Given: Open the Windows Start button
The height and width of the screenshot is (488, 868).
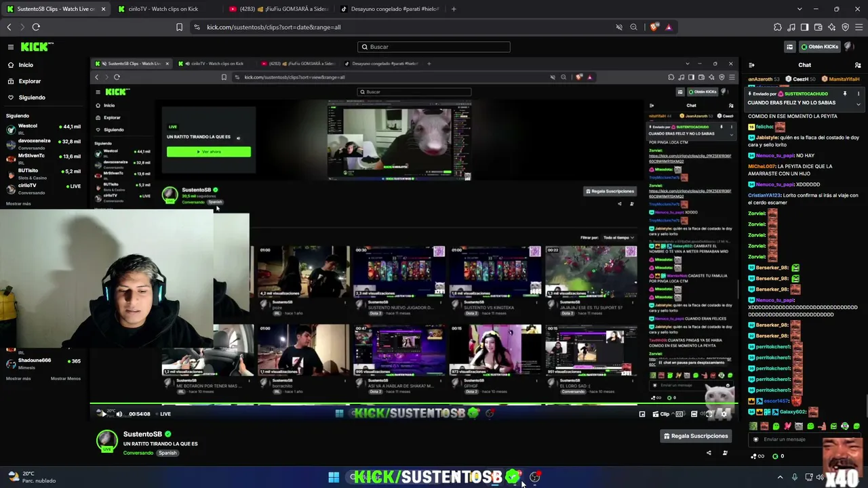Looking at the screenshot, I should click(334, 477).
